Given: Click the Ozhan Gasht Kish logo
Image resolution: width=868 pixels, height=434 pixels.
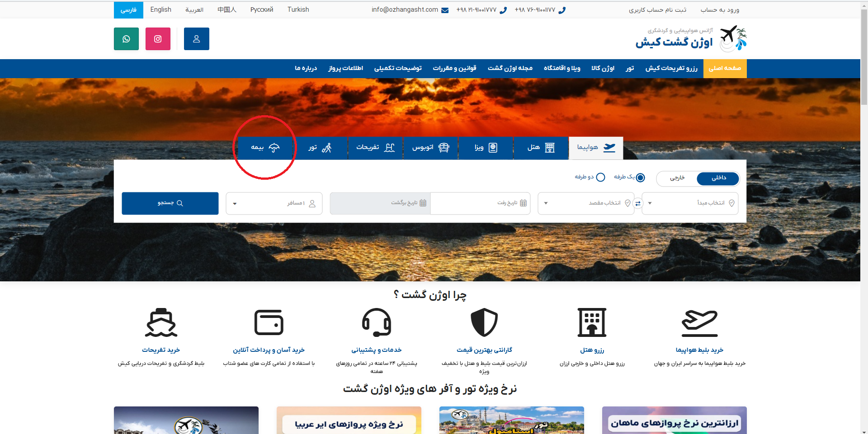Looking at the screenshot, I should (691, 39).
